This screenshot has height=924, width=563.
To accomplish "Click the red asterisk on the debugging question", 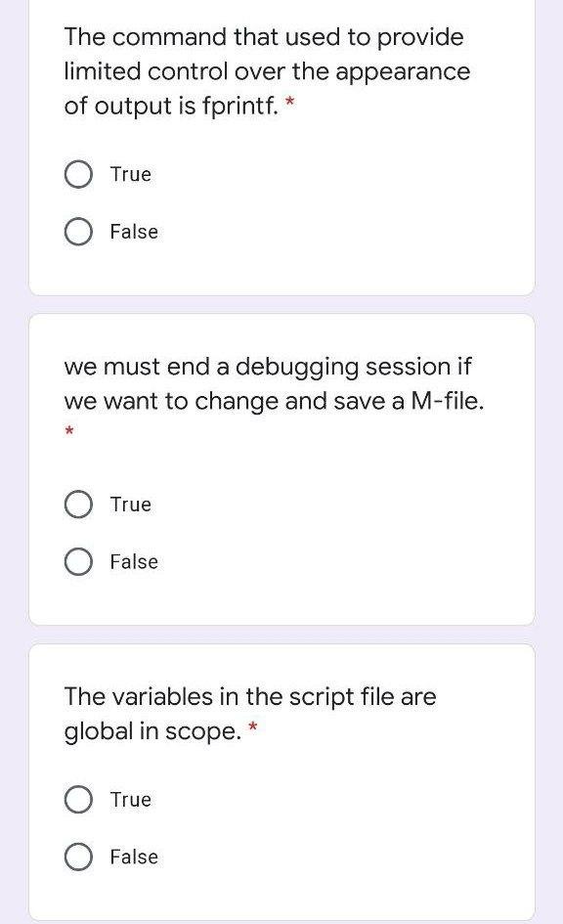I will (69, 431).
